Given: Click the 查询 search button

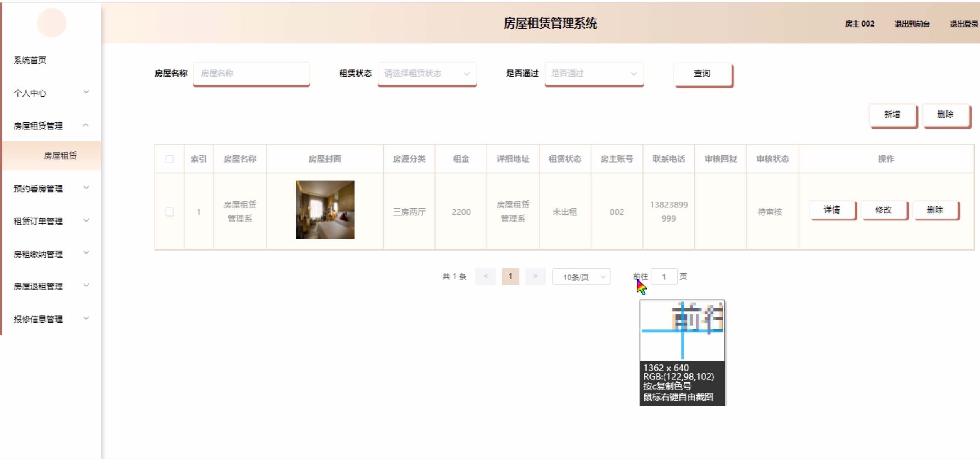Looking at the screenshot, I should pyautogui.click(x=702, y=73).
